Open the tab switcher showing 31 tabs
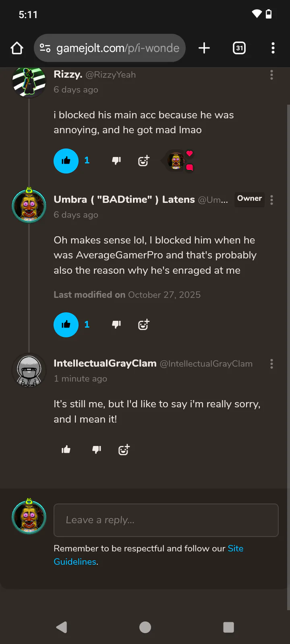This screenshot has width=290, height=644. click(x=239, y=48)
